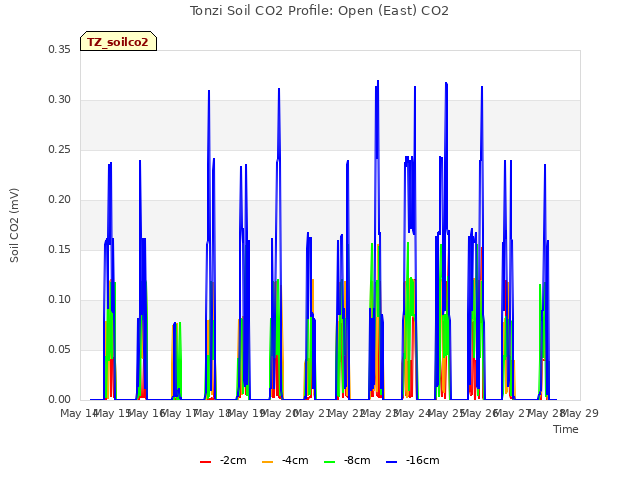Click the 0.10 y-axis tick label
Viewport: 640px width, 480px height.
pyautogui.click(x=59, y=300)
